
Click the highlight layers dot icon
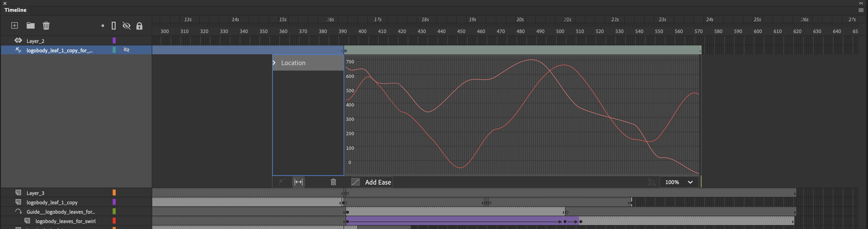[x=103, y=26]
